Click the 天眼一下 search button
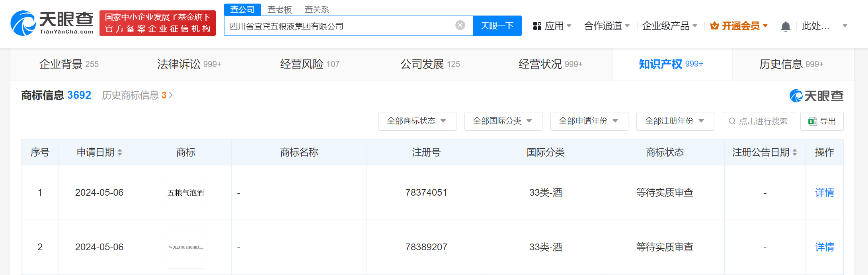Viewport: 868px width, 275px height. (497, 26)
